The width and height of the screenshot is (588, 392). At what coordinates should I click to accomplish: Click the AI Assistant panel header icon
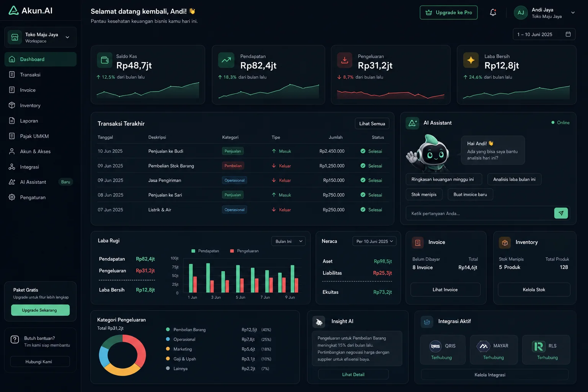click(412, 123)
